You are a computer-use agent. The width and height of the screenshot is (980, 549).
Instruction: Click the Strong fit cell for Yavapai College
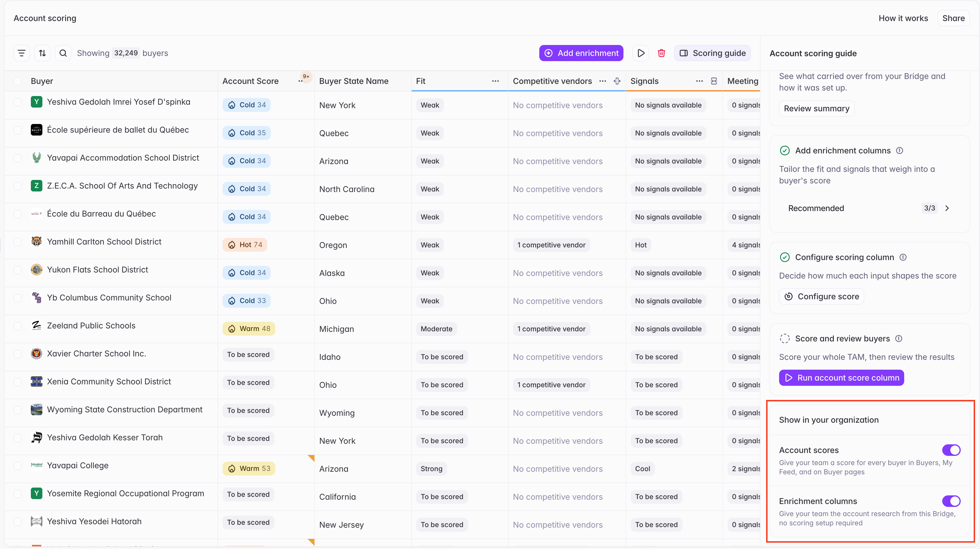pos(431,469)
